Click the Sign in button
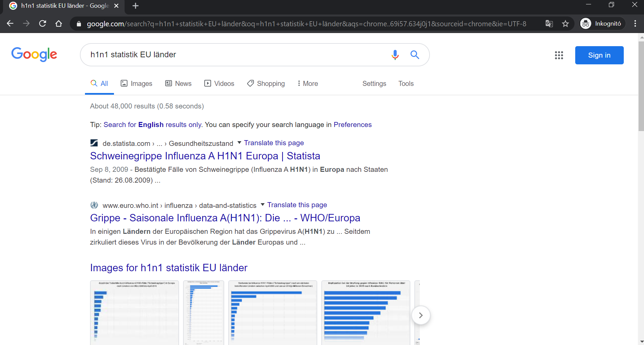This screenshot has height=345, width=644. click(x=599, y=55)
